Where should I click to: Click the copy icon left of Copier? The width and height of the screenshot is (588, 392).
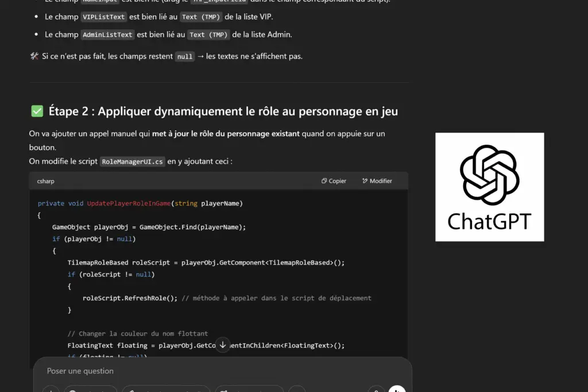click(324, 181)
